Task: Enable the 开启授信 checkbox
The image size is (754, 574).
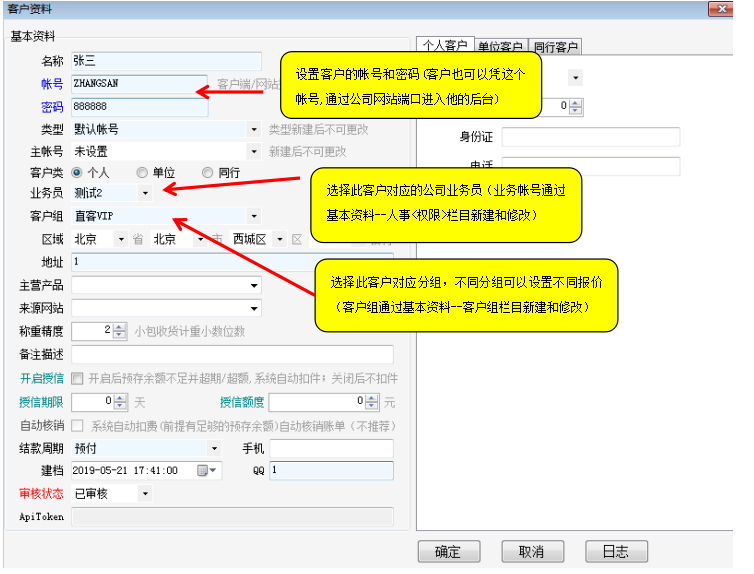Action: 77,378
